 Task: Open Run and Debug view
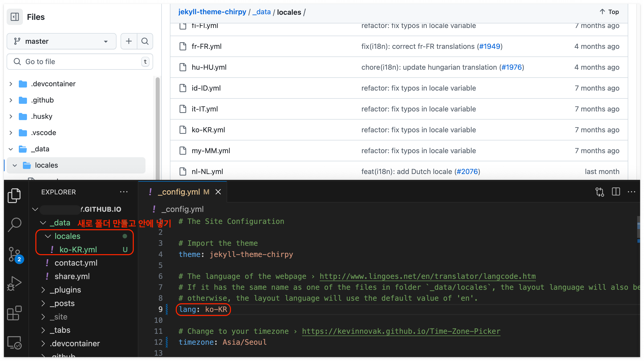pos(14,283)
